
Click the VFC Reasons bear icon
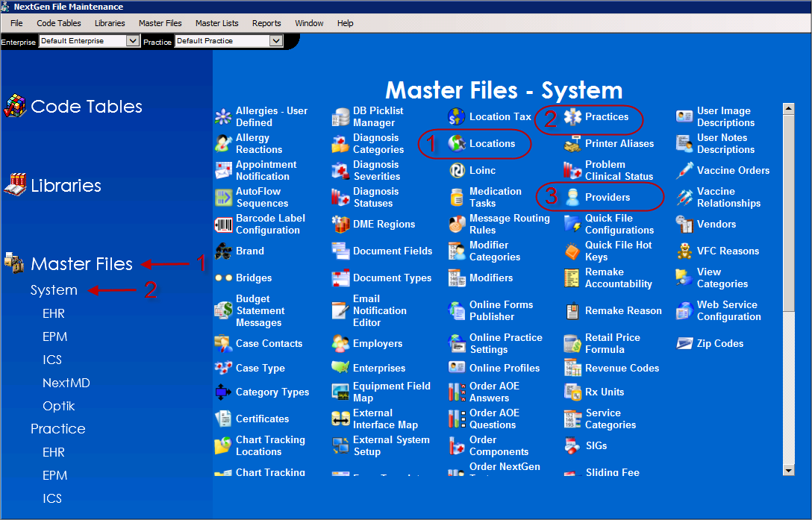(x=684, y=251)
